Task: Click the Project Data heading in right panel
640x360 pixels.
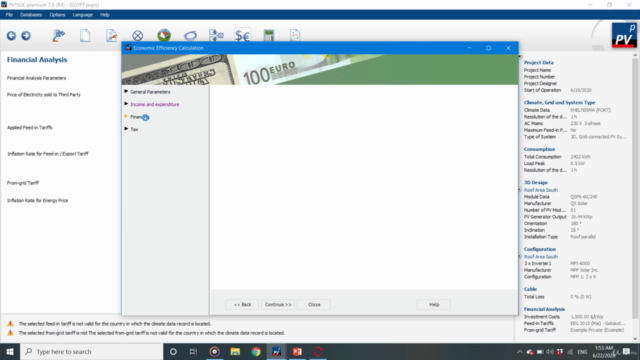Action: [538, 62]
